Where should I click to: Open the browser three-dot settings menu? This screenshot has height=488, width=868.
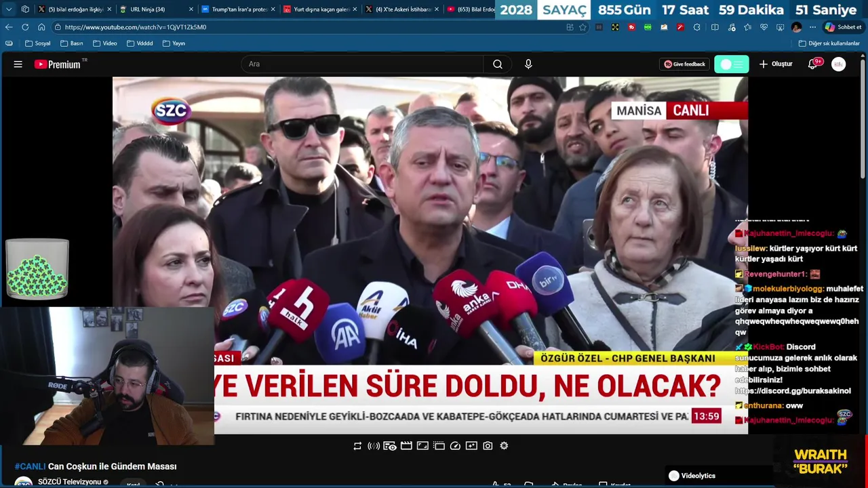tap(812, 27)
